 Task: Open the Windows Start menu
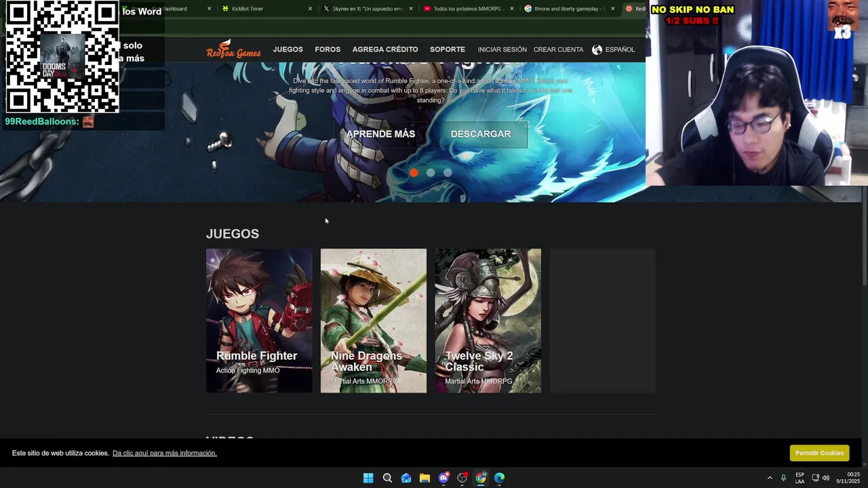click(x=368, y=478)
